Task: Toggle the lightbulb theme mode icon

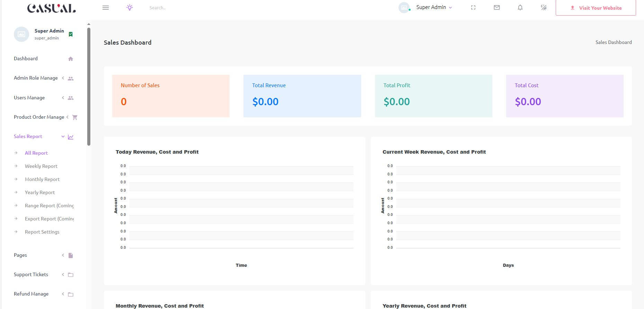Action: (x=129, y=8)
